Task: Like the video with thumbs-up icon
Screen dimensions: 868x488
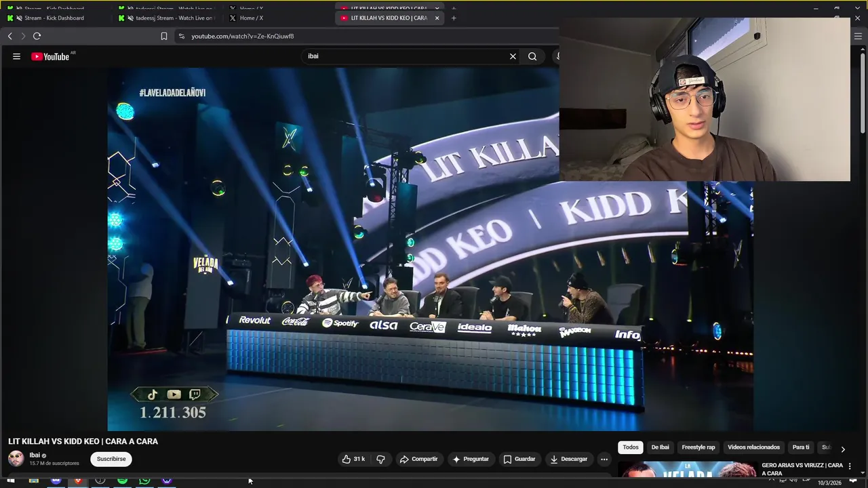Action: 354,459
